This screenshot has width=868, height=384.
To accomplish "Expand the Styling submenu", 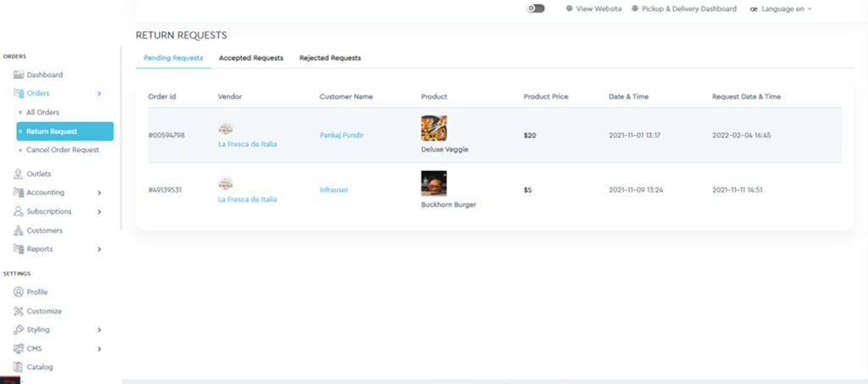I will click(99, 330).
